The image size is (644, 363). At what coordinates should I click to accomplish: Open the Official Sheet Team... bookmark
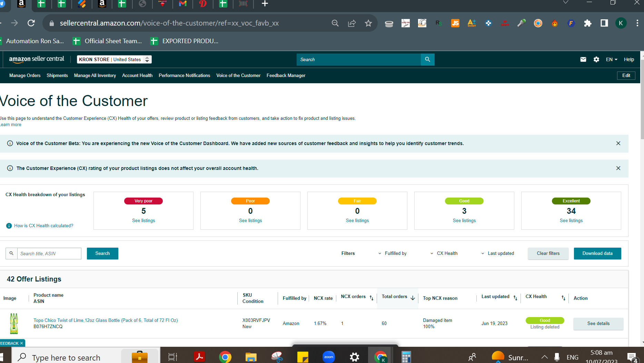point(107,41)
